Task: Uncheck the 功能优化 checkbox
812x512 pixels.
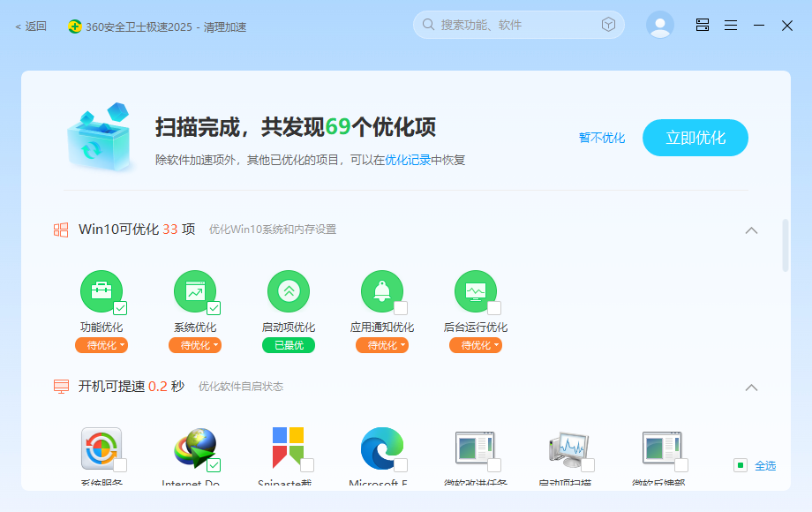Action: [x=119, y=307]
